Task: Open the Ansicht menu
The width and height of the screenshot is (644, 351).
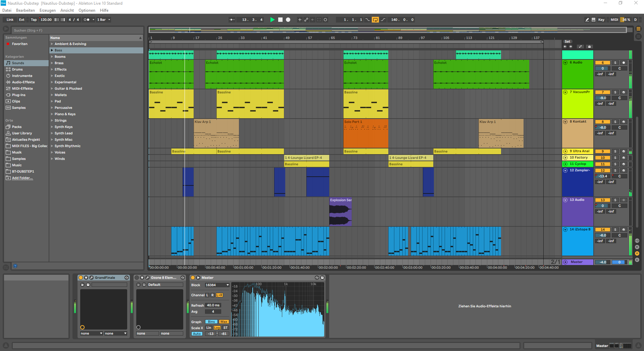Action: coord(67,10)
